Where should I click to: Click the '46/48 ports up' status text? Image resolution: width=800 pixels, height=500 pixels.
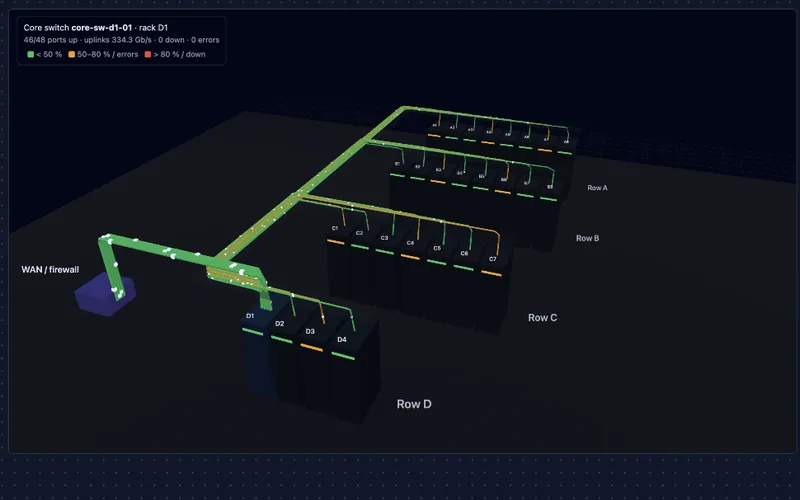tap(51, 40)
